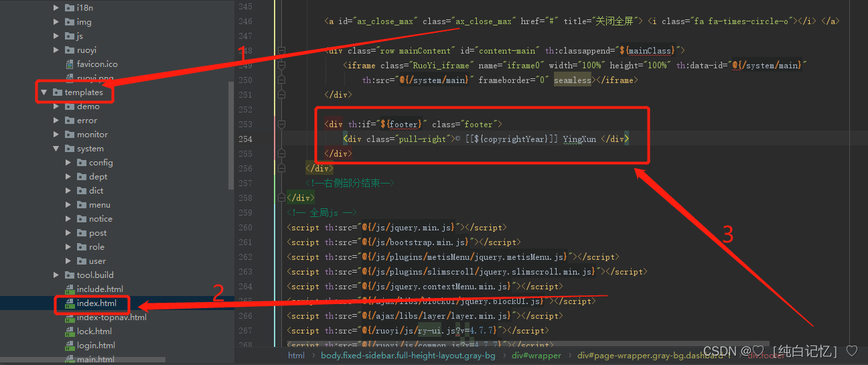868x365 pixels.
Task: Click line number 254 in gutter
Action: (245, 139)
